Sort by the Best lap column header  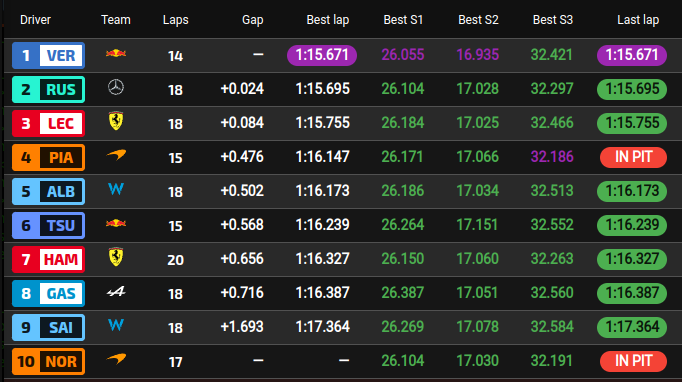pos(328,20)
